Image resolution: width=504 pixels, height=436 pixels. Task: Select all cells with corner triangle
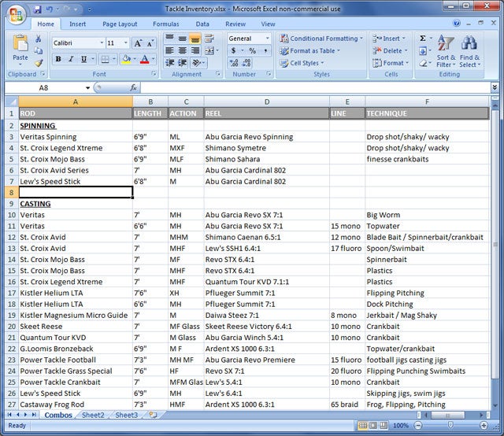(12, 102)
